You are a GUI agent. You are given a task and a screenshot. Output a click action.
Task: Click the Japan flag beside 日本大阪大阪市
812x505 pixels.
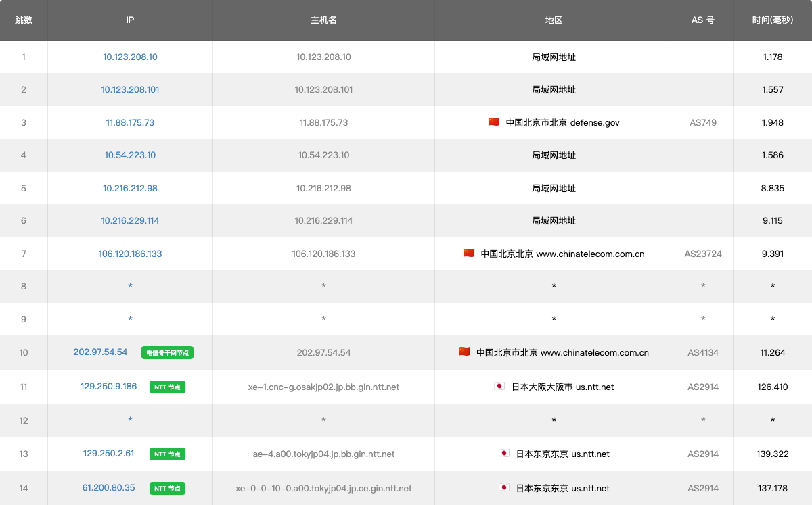(499, 387)
